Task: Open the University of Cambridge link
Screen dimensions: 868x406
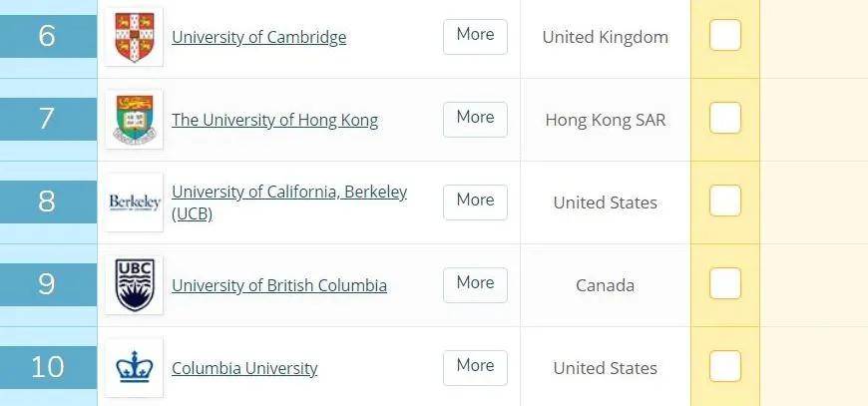Action: [259, 37]
